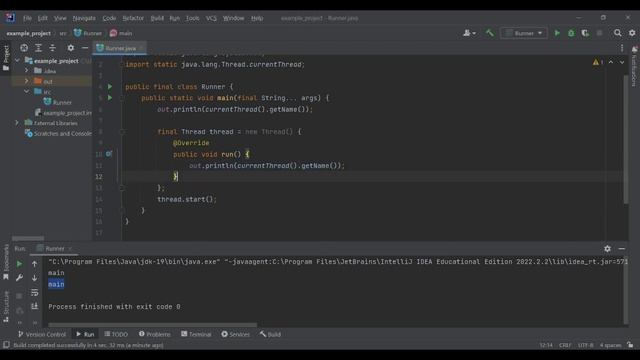Expand all in Project panel
The width and height of the screenshot is (640, 360).
38,48
